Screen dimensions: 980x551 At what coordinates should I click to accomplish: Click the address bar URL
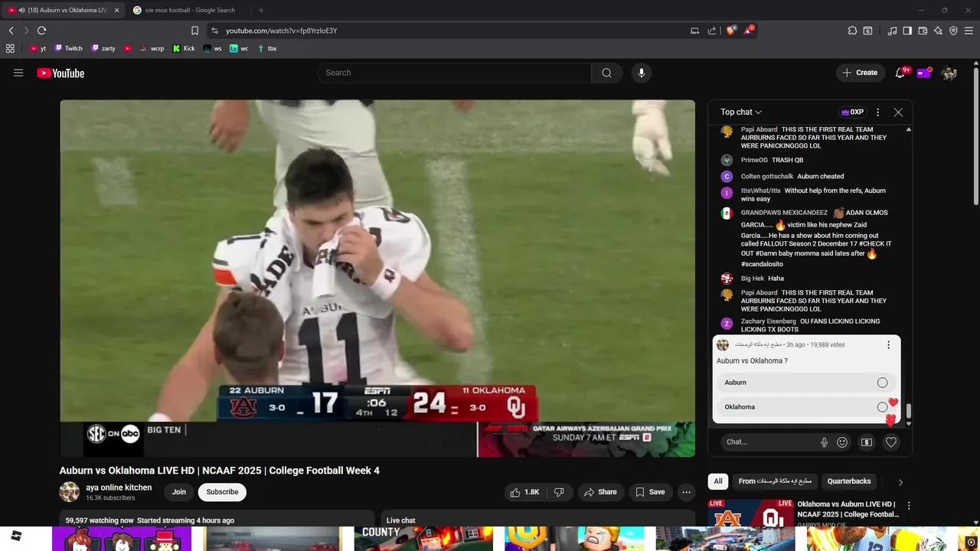coord(281,31)
